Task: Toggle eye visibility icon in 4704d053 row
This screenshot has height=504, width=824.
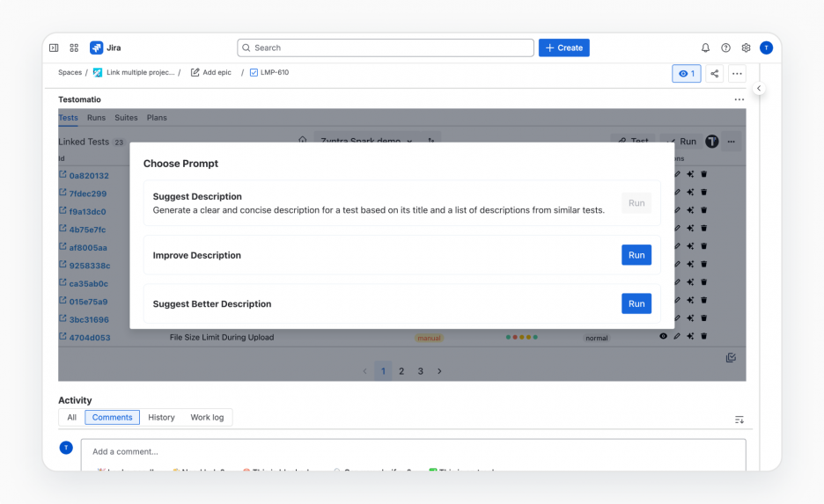Action: [663, 336]
